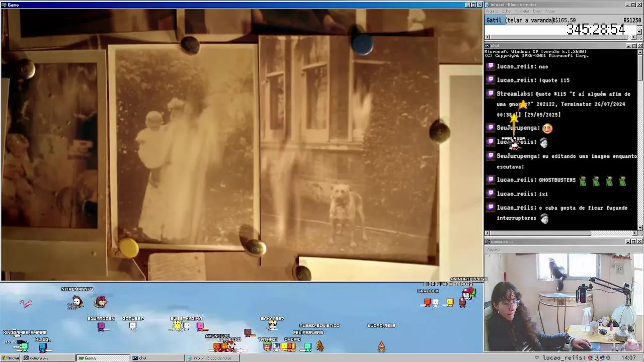Click the badge beside the lucao_reiis GHOSTBUSTERS message
The width and height of the screenshot is (644, 362).
click(491, 179)
